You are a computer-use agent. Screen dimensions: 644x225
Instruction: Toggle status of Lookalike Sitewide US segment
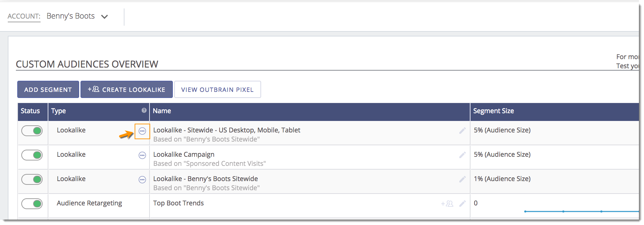tap(32, 131)
